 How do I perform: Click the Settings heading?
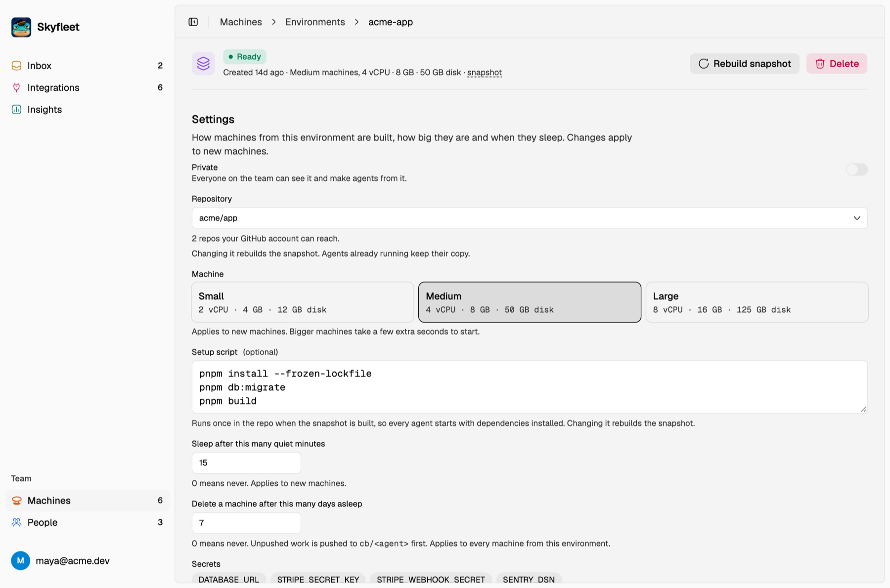coord(213,119)
